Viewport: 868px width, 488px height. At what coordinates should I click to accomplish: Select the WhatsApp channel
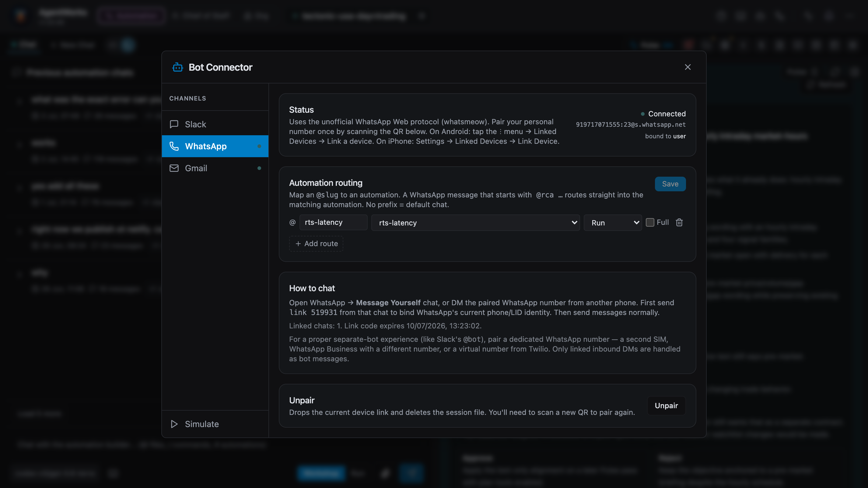215,146
